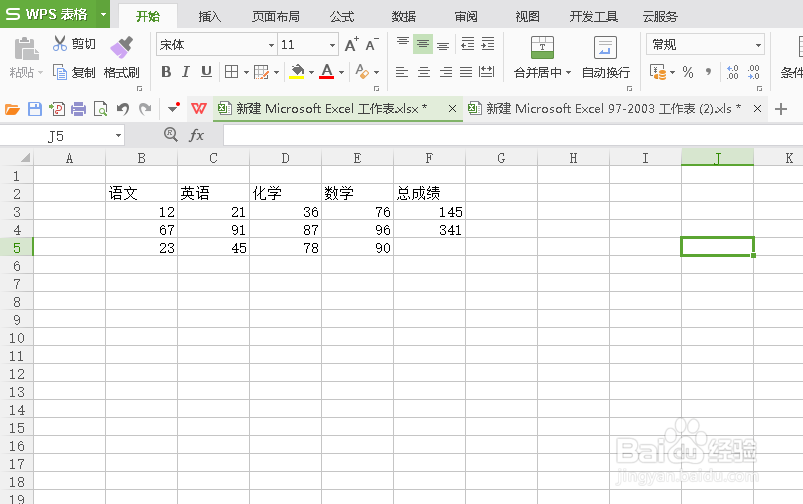The width and height of the screenshot is (803, 504).
Task: Decrease indent icon
Action: pyautogui.click(x=467, y=44)
